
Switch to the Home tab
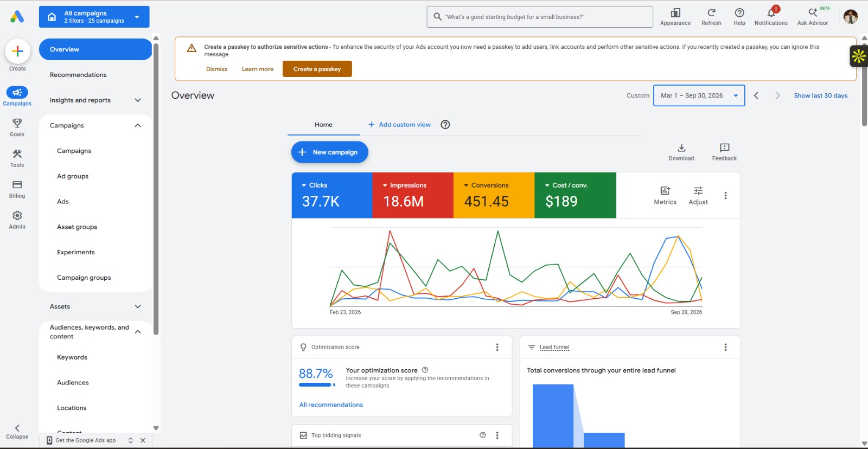pyautogui.click(x=323, y=125)
